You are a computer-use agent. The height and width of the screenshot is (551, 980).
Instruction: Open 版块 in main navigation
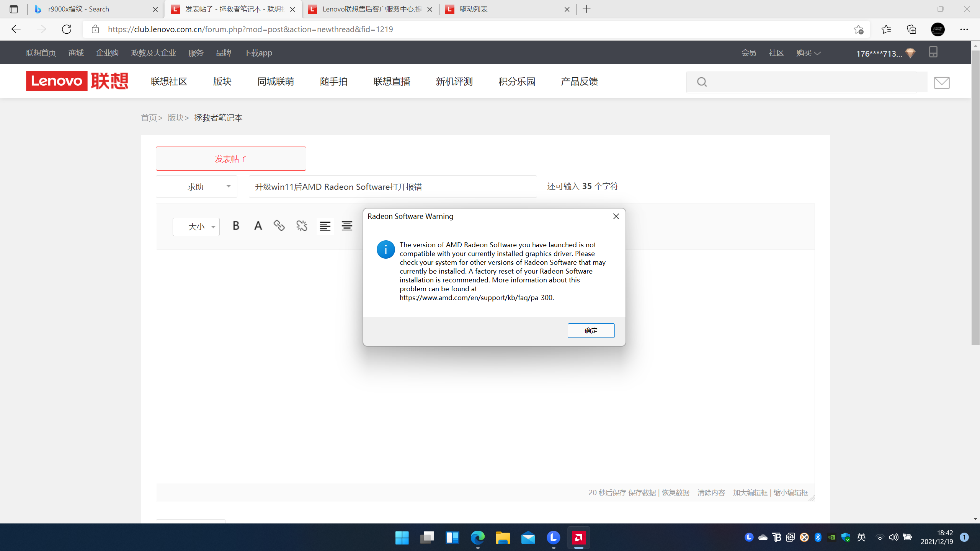click(222, 82)
